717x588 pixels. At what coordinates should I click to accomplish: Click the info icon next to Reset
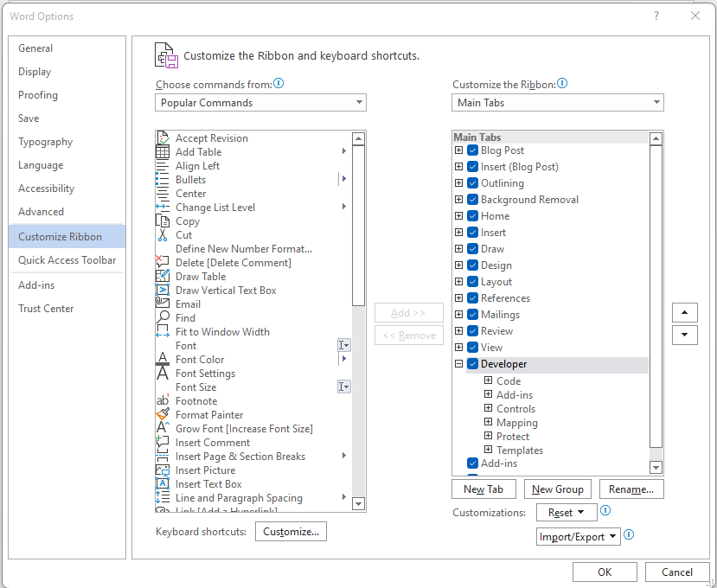pyautogui.click(x=605, y=510)
